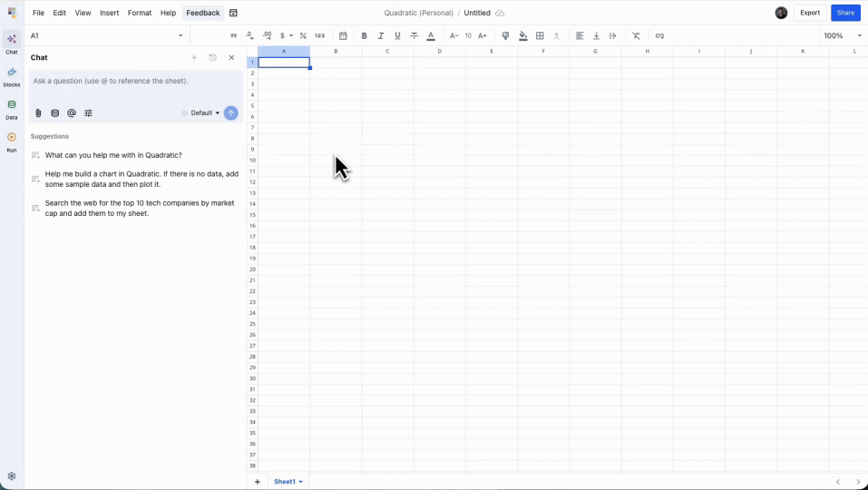This screenshot has width=868, height=490.
Task: Click the Quadratic (Personal) team link
Action: pos(418,13)
